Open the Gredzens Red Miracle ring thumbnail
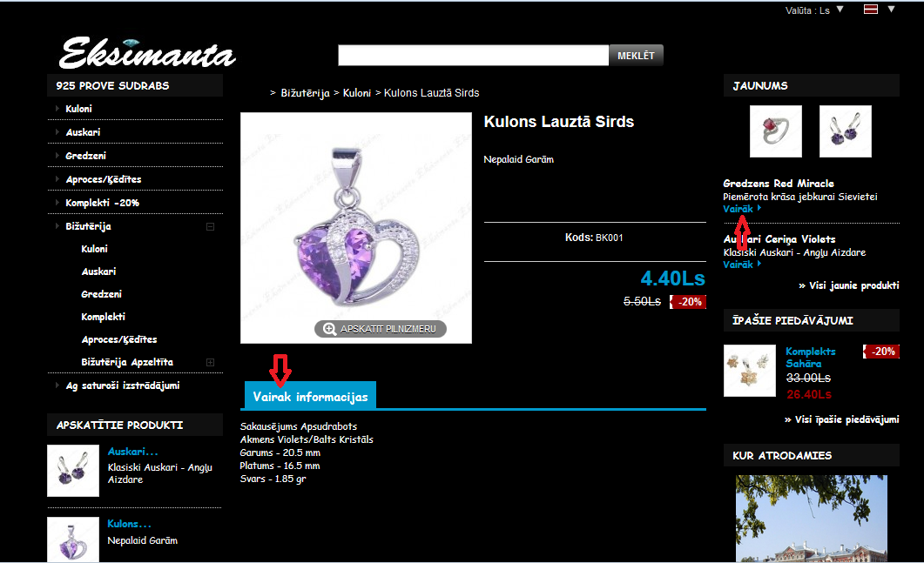Image resolution: width=924 pixels, height=563 pixels. point(775,131)
